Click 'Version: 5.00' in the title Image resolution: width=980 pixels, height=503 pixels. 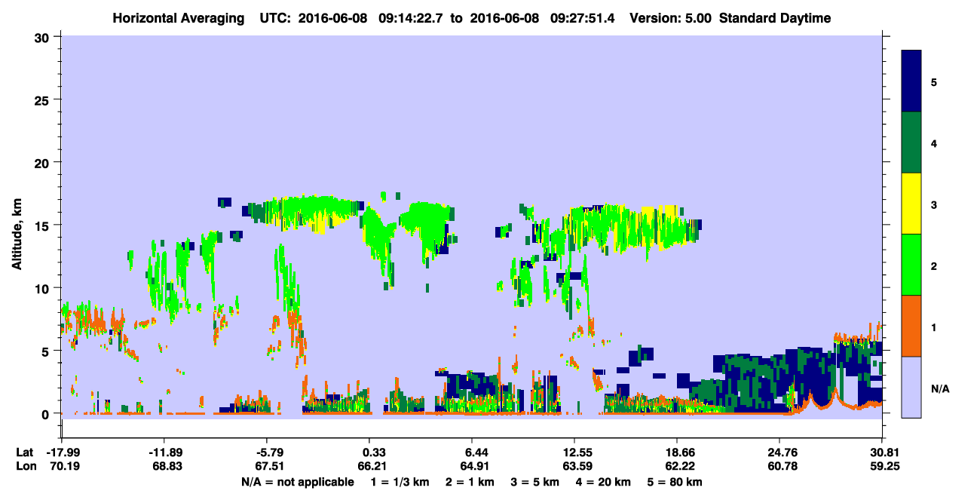click(x=670, y=18)
